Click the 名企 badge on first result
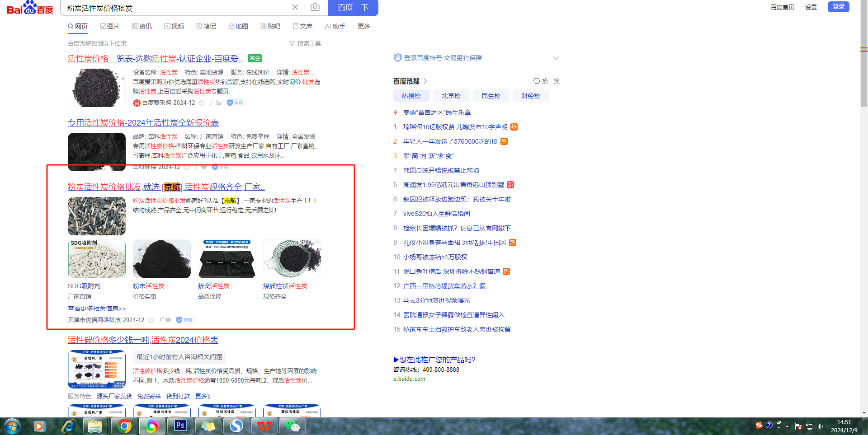Image resolution: width=868 pixels, height=435 pixels. [255, 58]
